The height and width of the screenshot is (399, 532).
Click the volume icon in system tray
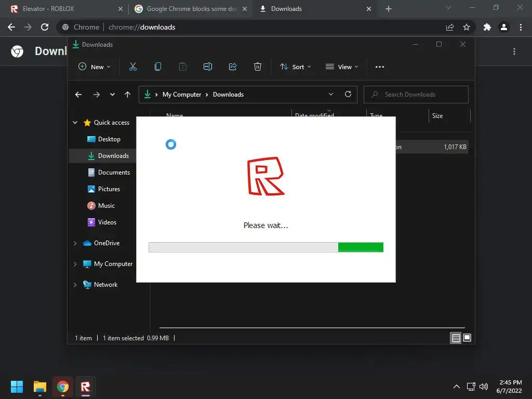pos(484,387)
